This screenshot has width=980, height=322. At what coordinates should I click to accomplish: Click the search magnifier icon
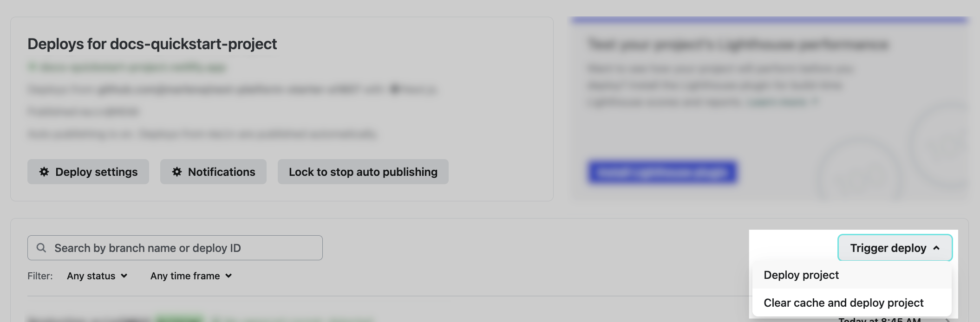click(41, 248)
